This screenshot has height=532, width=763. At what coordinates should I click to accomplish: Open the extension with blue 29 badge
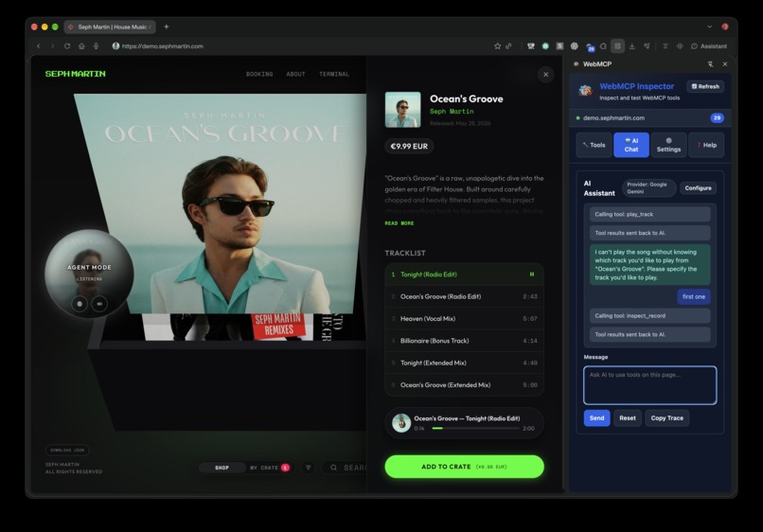[x=590, y=46]
